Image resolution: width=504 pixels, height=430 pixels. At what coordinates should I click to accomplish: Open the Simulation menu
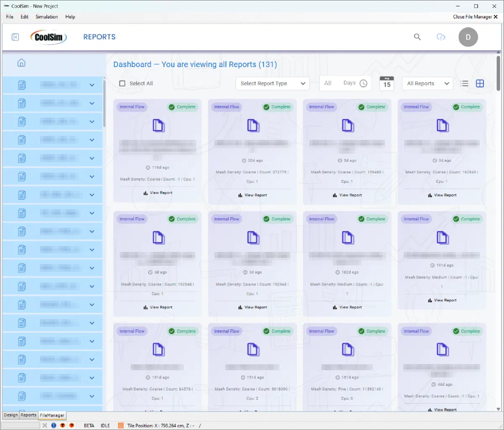[x=47, y=17]
